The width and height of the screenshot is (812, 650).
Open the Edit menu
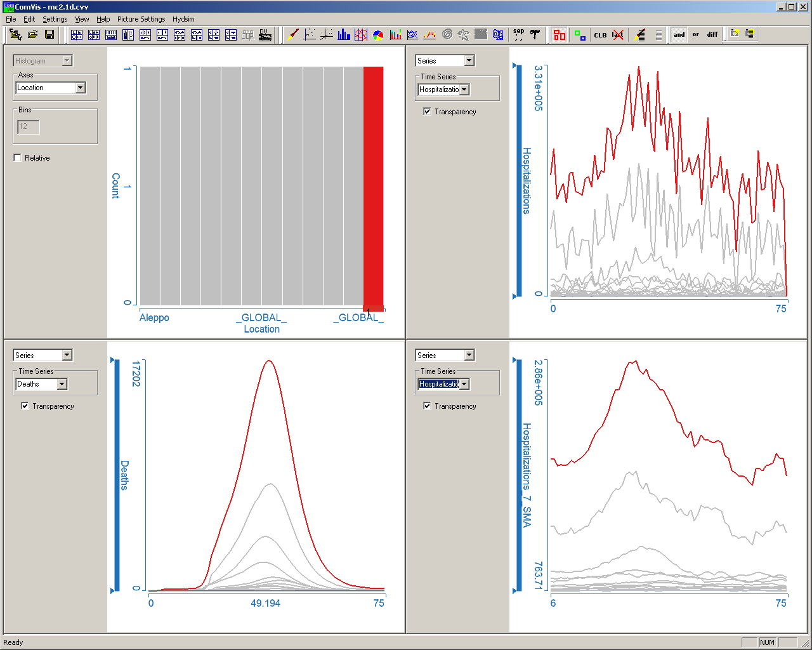pyautogui.click(x=29, y=19)
